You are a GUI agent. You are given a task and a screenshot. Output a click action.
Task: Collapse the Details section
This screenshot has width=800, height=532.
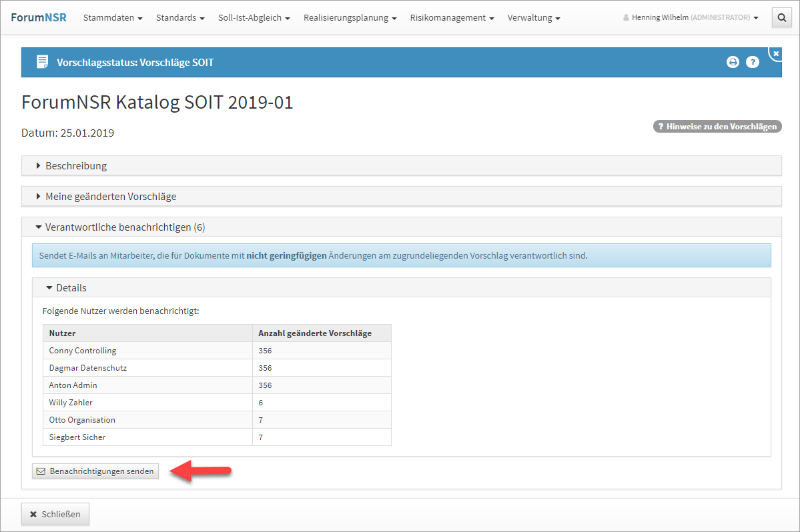tap(71, 288)
